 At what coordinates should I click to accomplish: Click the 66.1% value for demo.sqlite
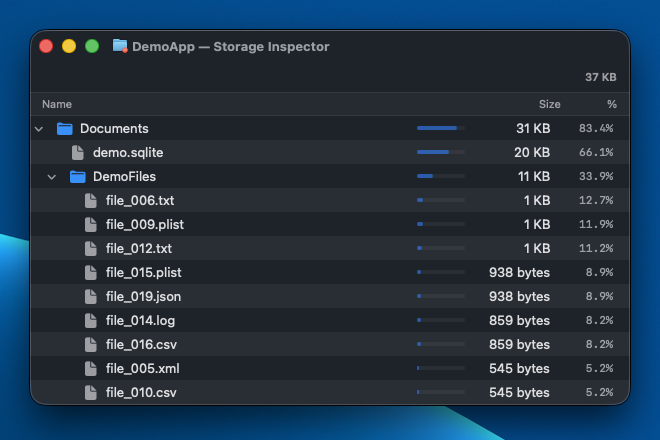pyautogui.click(x=596, y=152)
